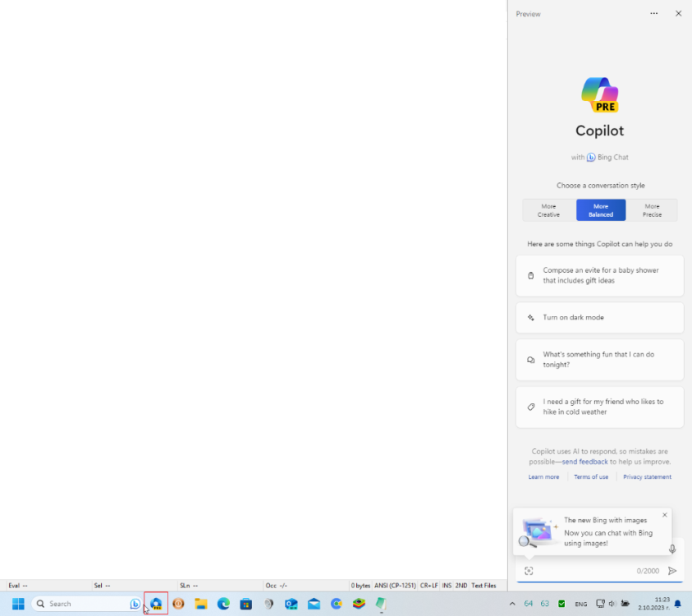The width and height of the screenshot is (692, 616).
Task: Click the CR+LF line ending in status bar
Action: click(x=428, y=586)
